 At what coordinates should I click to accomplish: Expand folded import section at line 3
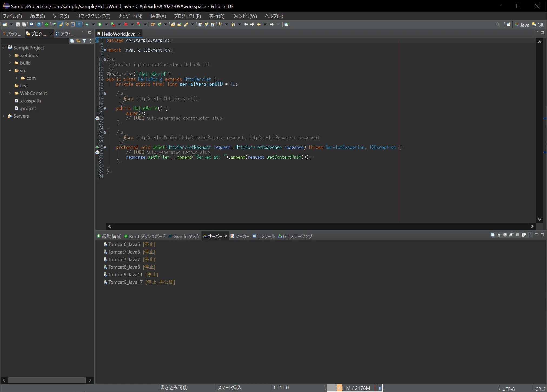105,50
